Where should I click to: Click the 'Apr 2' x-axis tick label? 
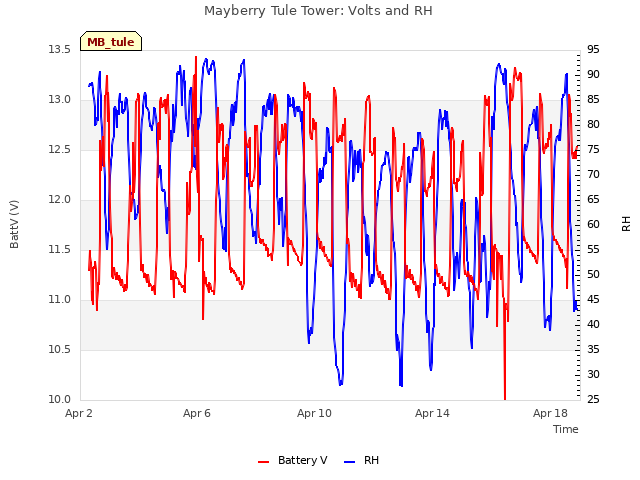tap(79, 413)
